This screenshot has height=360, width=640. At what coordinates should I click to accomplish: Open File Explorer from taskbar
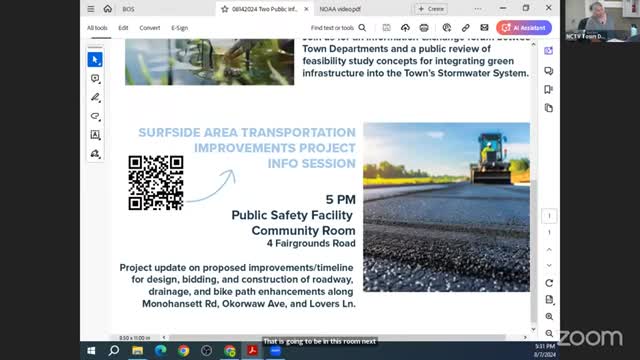pos(138,351)
